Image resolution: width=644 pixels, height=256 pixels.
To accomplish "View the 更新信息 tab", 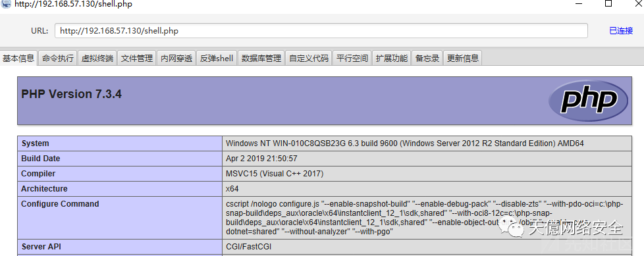I will [x=462, y=59].
